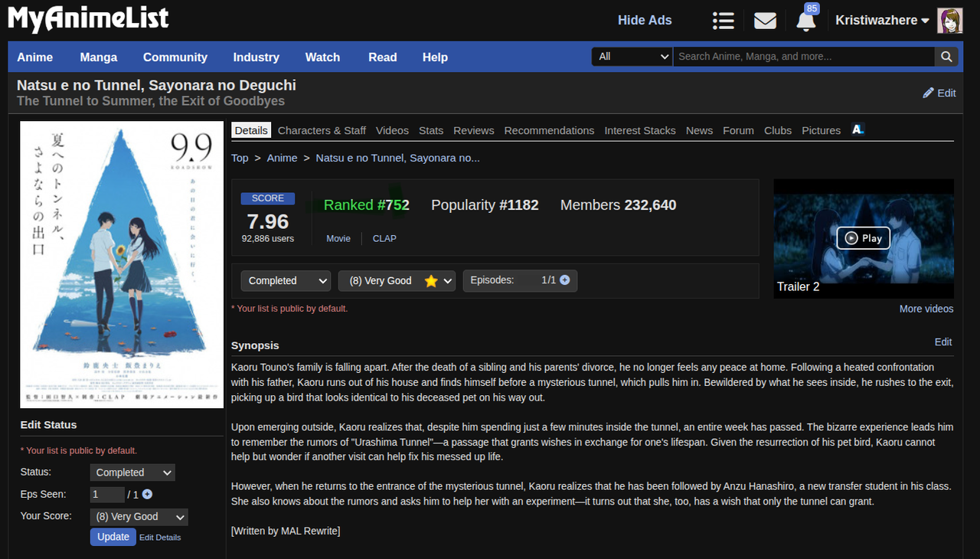Image resolution: width=980 pixels, height=559 pixels.
Task: Switch to the Videos tab
Action: click(392, 130)
